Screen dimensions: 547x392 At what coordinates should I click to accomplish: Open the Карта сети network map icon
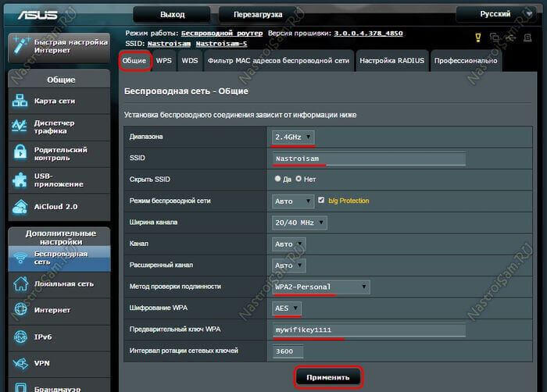tap(20, 101)
